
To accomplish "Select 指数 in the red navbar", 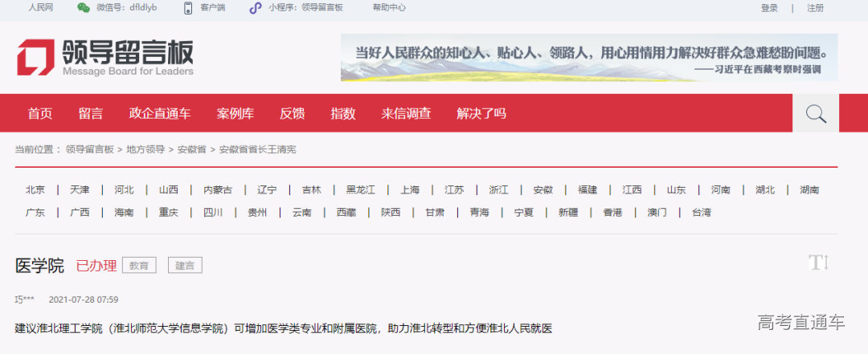I will tap(342, 114).
